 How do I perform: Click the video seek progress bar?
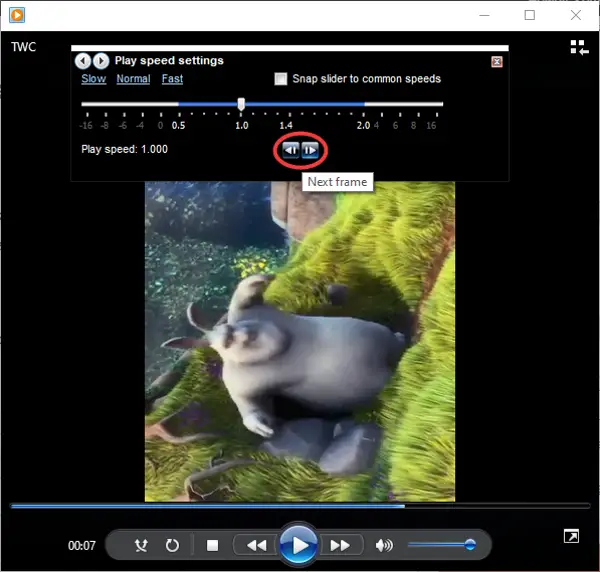[300, 506]
